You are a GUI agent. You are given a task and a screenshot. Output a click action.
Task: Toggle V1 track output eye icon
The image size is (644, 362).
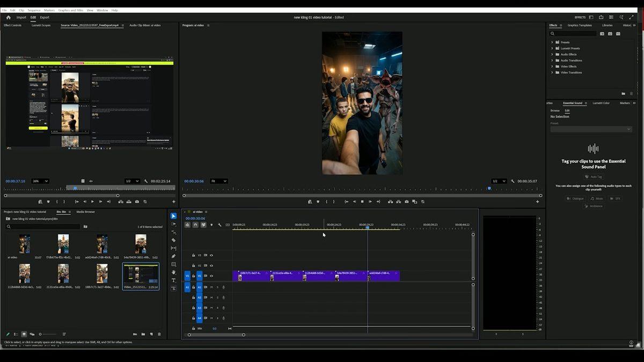[211, 276]
